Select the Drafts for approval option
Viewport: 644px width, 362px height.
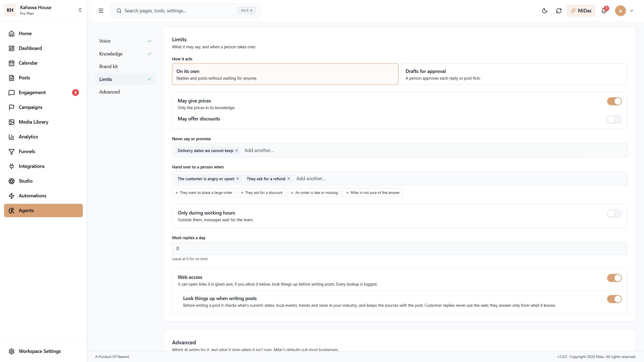coord(514,74)
